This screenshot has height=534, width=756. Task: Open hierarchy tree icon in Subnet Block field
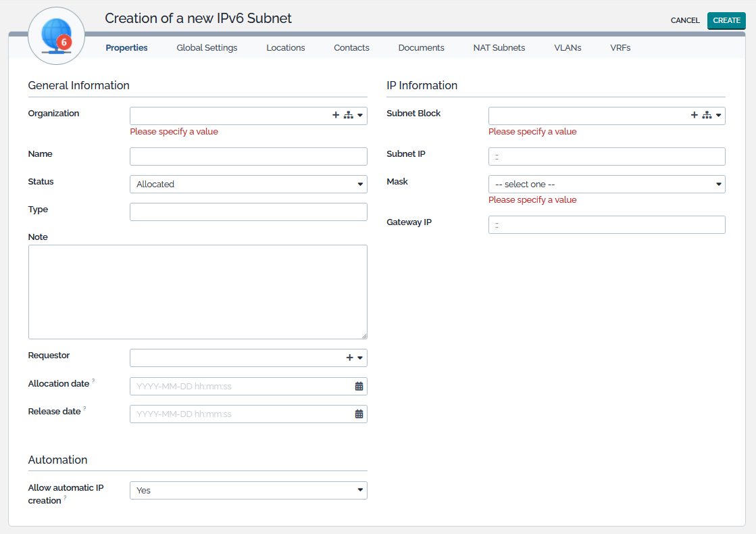pyautogui.click(x=707, y=116)
